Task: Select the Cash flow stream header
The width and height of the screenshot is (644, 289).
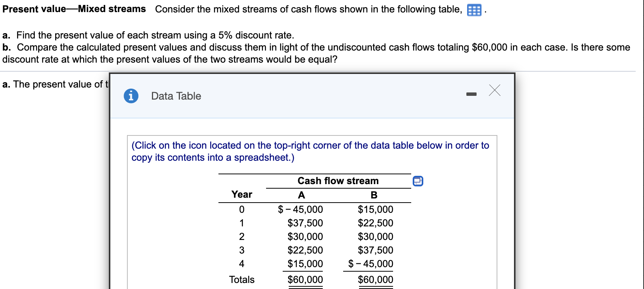Action: (338, 181)
